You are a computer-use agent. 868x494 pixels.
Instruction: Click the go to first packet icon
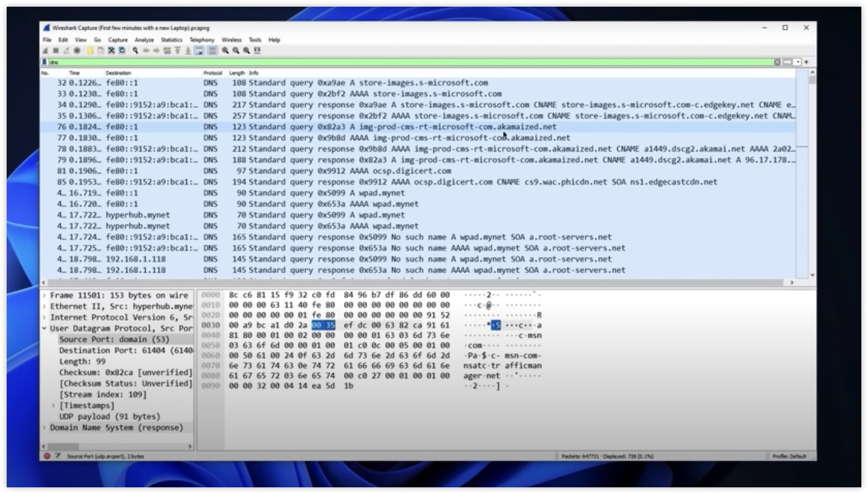point(178,51)
